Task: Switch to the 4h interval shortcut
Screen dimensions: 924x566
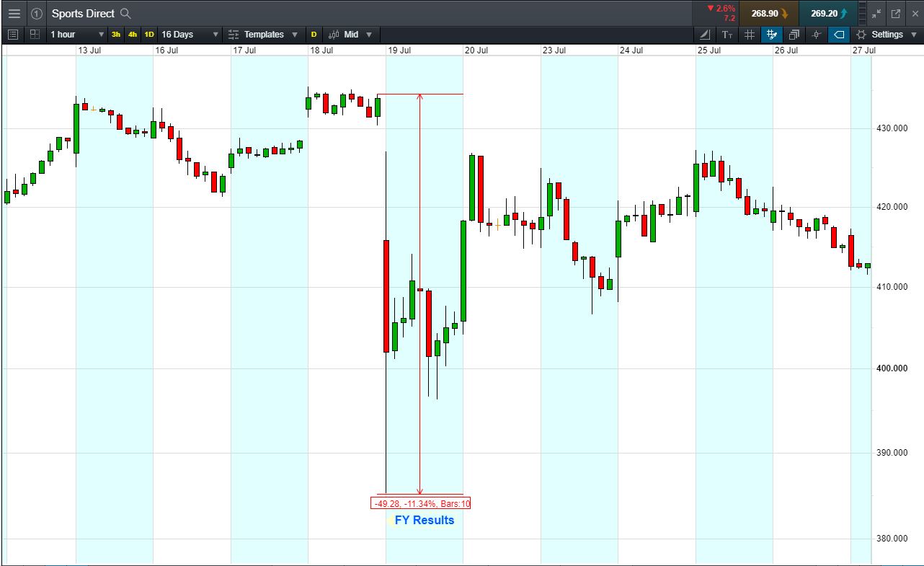Action: pos(133,35)
